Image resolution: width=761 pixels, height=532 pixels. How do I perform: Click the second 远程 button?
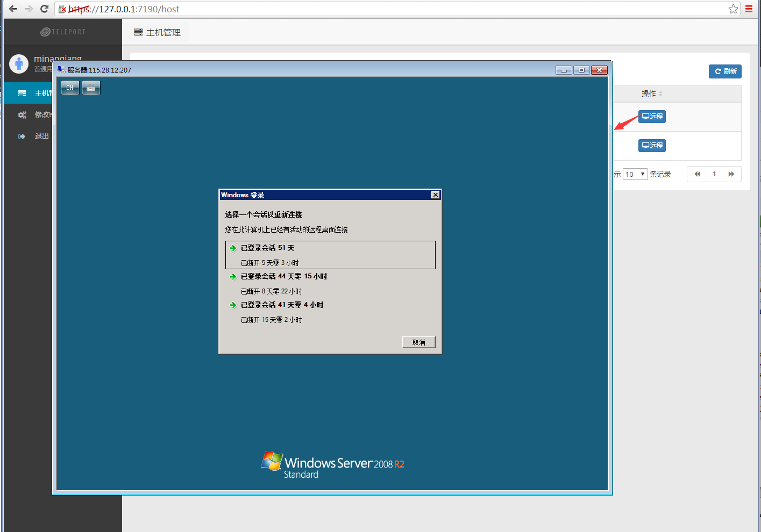click(652, 146)
